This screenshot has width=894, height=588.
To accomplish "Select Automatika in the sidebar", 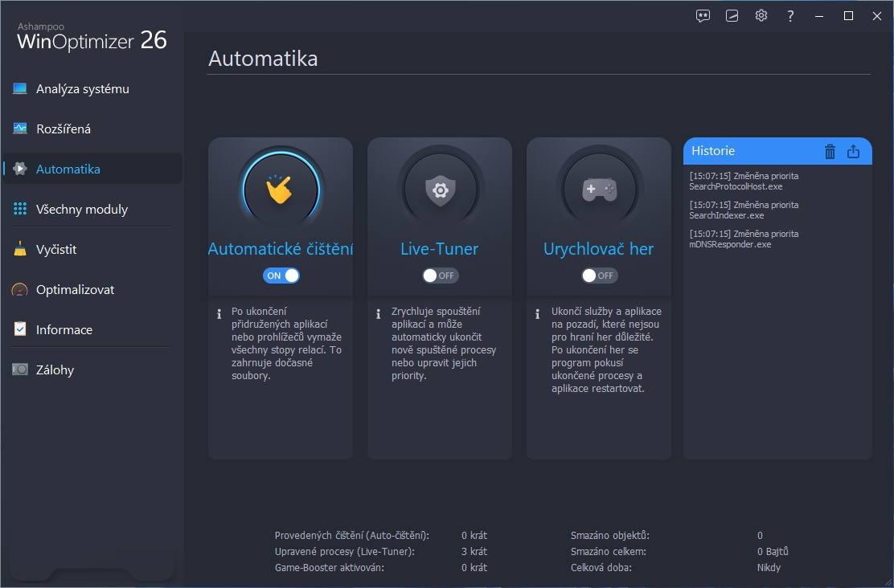I will [92, 169].
